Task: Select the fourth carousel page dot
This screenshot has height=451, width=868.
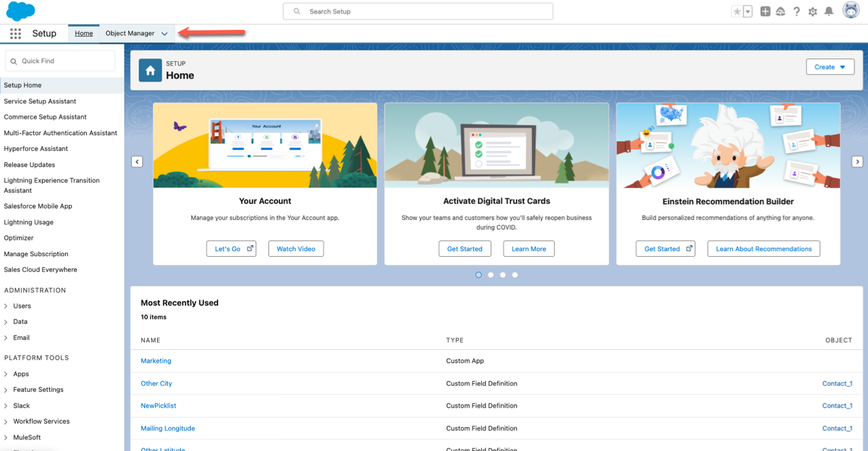Action: click(515, 275)
